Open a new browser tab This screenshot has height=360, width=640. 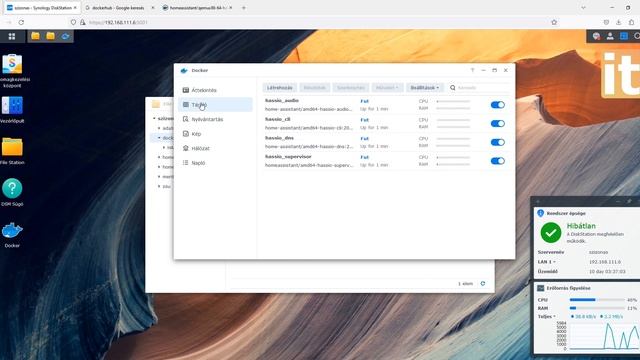(x=244, y=8)
